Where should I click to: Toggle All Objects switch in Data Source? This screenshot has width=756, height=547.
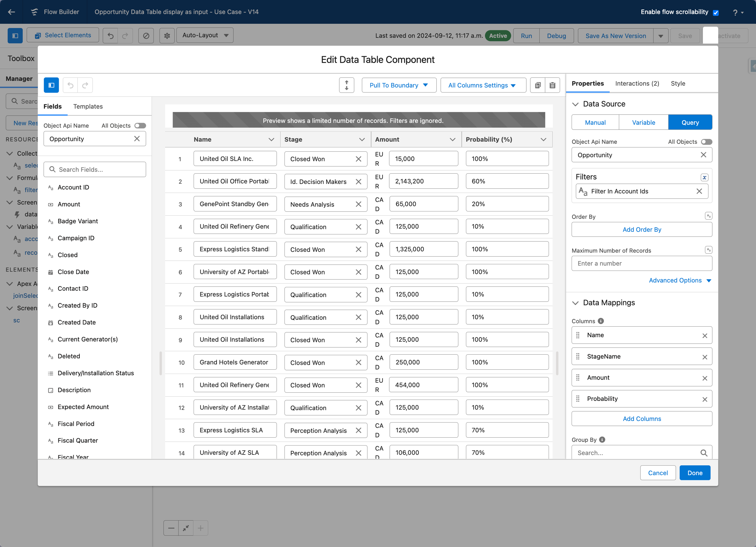point(706,142)
